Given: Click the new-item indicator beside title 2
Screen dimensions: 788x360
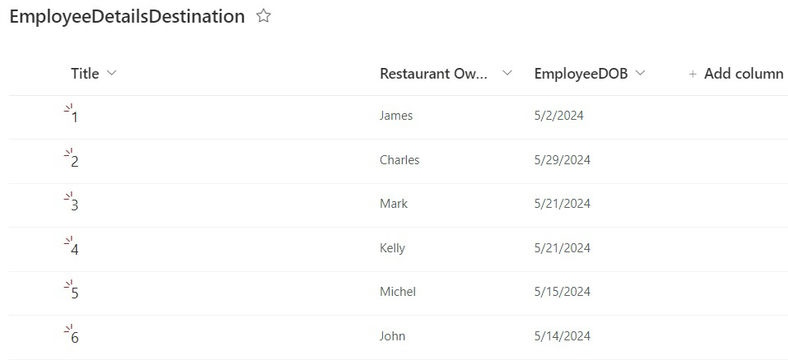Looking at the screenshot, I should 68,152.
